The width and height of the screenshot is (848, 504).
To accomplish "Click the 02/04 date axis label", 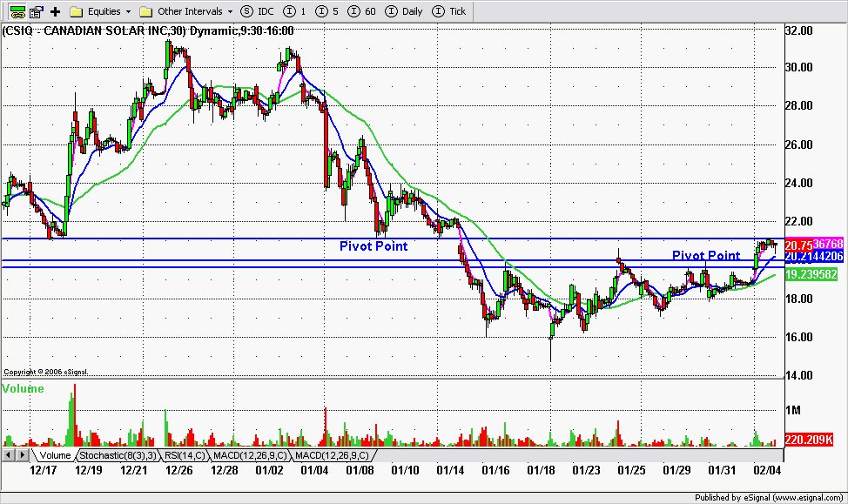I will pyautogui.click(x=767, y=470).
